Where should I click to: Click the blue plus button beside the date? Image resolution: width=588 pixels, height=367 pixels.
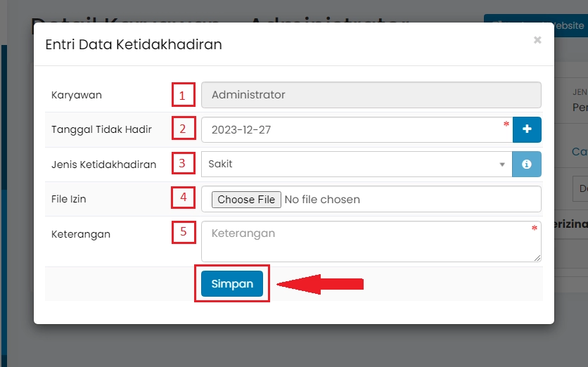[527, 129]
